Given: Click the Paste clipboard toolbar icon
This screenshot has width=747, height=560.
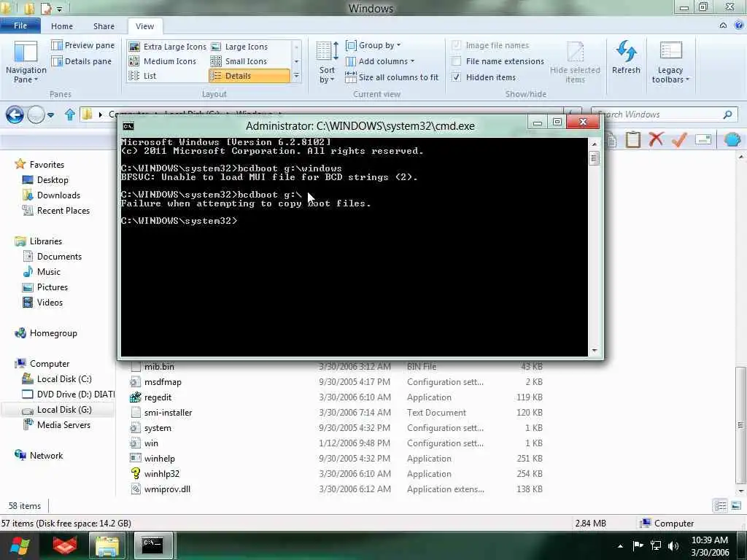Looking at the screenshot, I should (632, 139).
